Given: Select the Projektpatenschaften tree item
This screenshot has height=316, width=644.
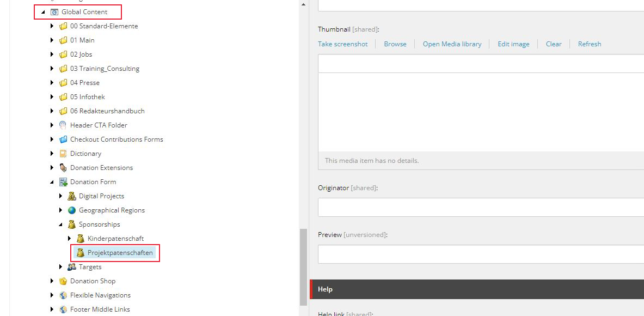Looking at the screenshot, I should (x=120, y=253).
